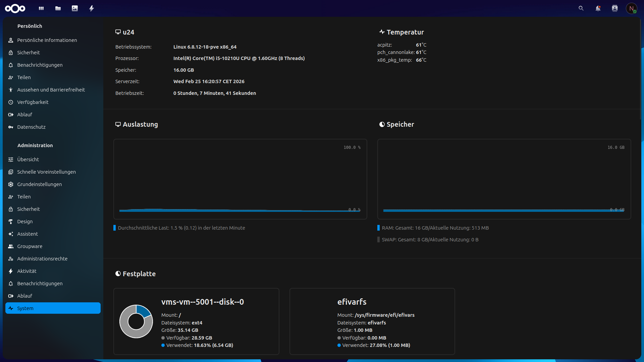Go to Persönliche Informationen settings
This screenshot has width=644, height=362.
[47, 40]
